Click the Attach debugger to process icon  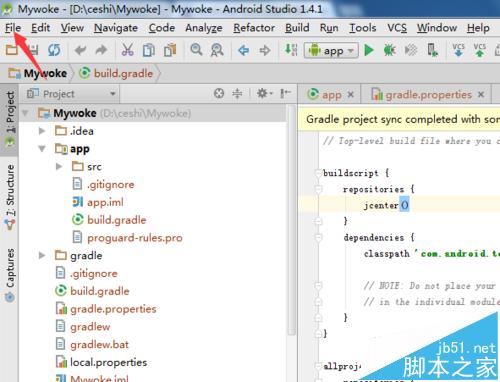tap(432, 50)
